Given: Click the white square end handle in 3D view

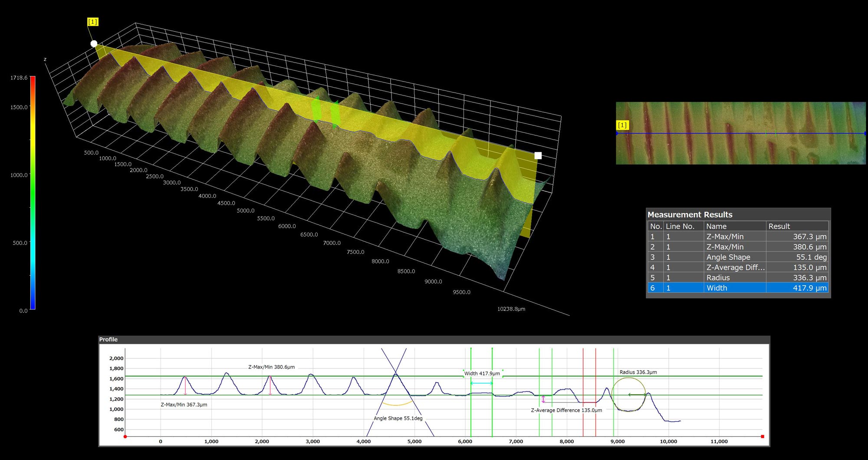Looking at the screenshot, I should (x=538, y=156).
